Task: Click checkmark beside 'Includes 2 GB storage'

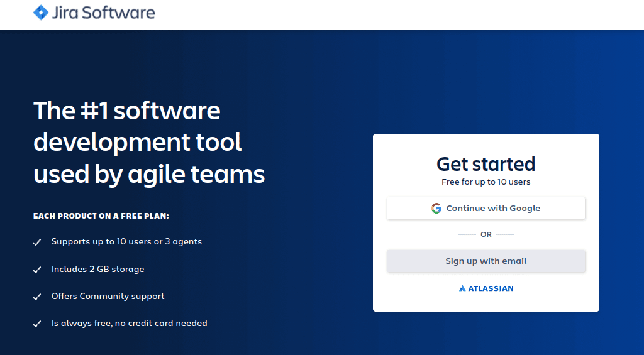Action: coord(37,270)
